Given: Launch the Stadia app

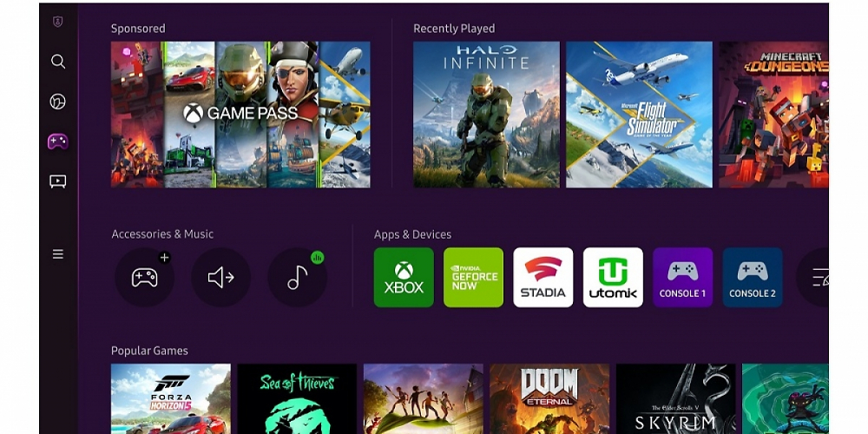Looking at the screenshot, I should (543, 278).
